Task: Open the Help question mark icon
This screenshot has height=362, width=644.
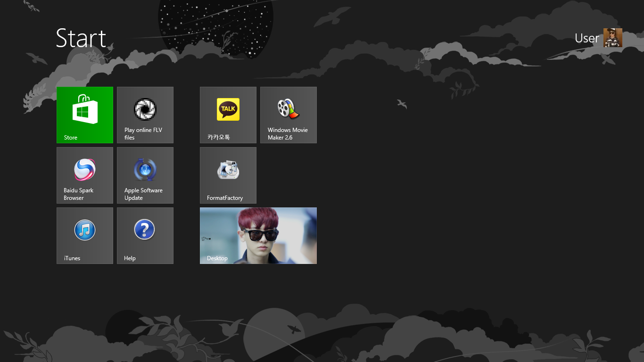Action: (x=145, y=230)
